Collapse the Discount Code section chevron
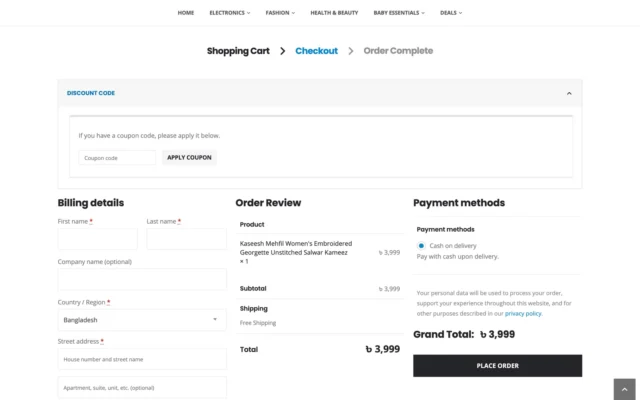The width and height of the screenshot is (640, 400). coord(569,93)
